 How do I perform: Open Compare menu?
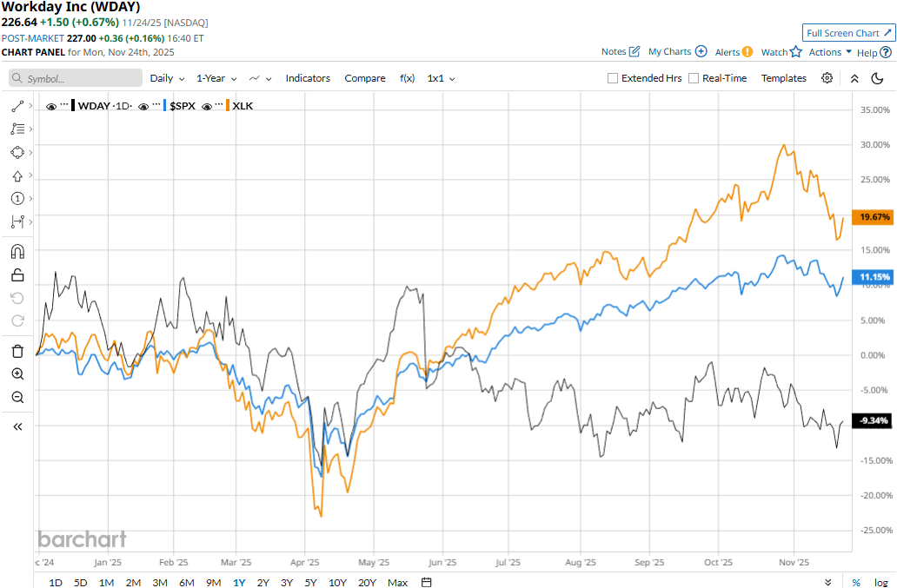[x=365, y=78]
